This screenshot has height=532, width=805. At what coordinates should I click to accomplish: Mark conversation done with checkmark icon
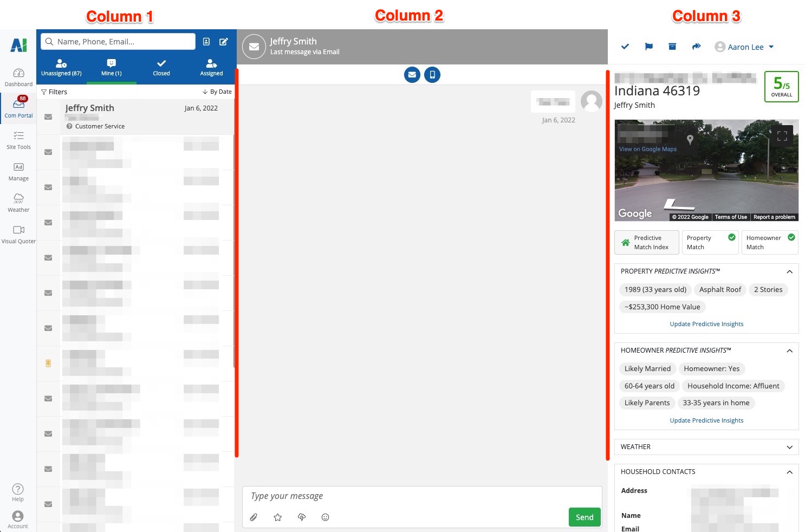625,47
